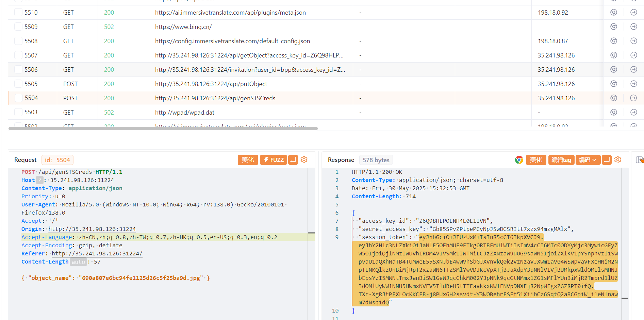Toggle line wrap icon in Request panel

click(293, 160)
